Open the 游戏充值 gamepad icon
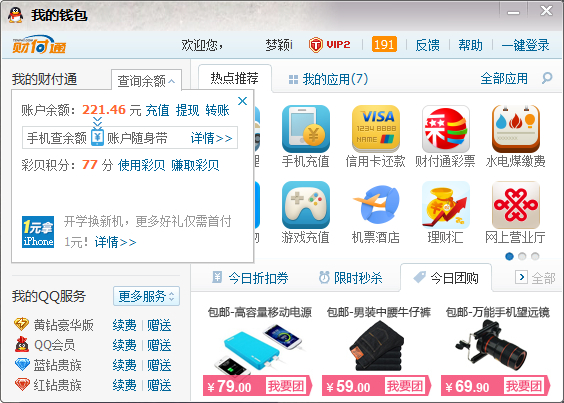 [306, 205]
